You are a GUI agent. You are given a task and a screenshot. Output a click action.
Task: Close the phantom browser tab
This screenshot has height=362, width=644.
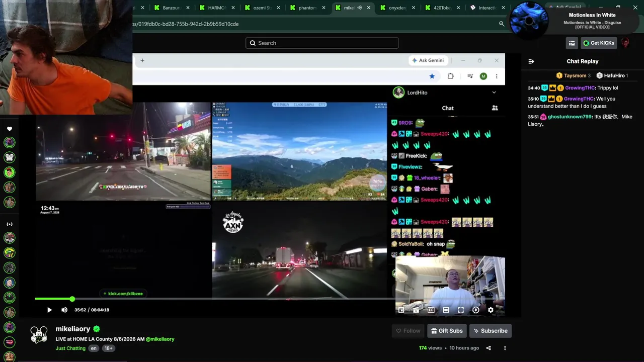pos(324,8)
